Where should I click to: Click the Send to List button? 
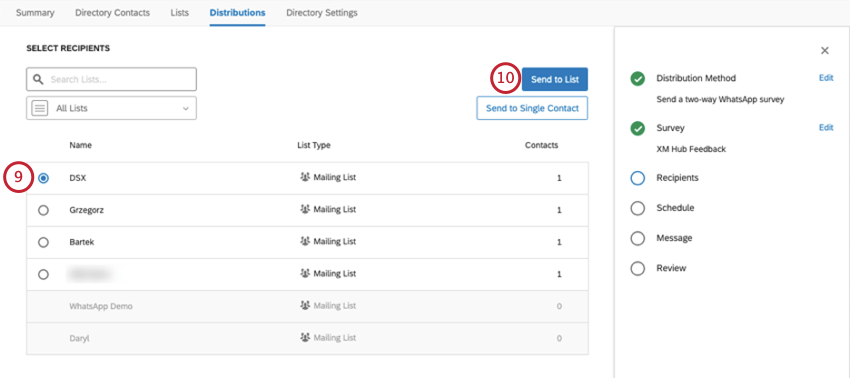click(x=555, y=79)
